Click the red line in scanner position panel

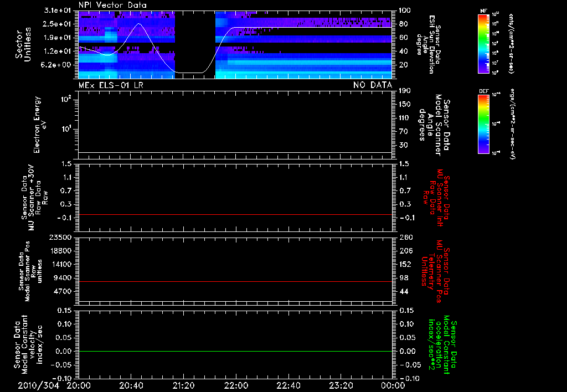coord(235,281)
